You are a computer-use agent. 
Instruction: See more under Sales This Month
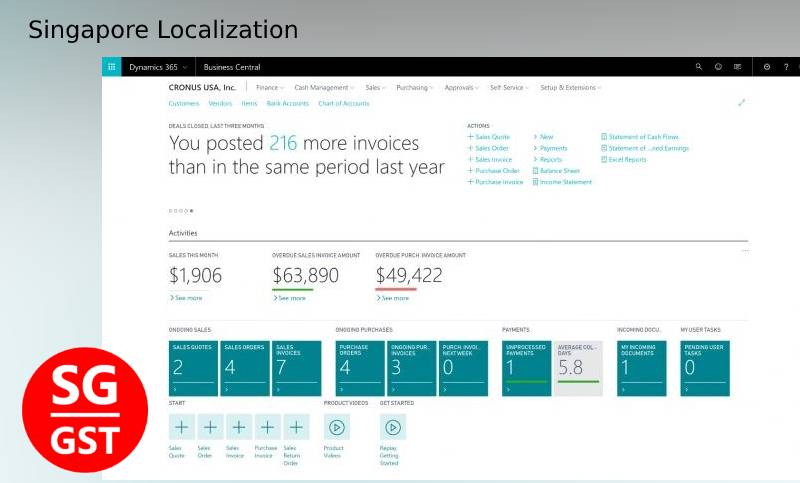click(186, 297)
